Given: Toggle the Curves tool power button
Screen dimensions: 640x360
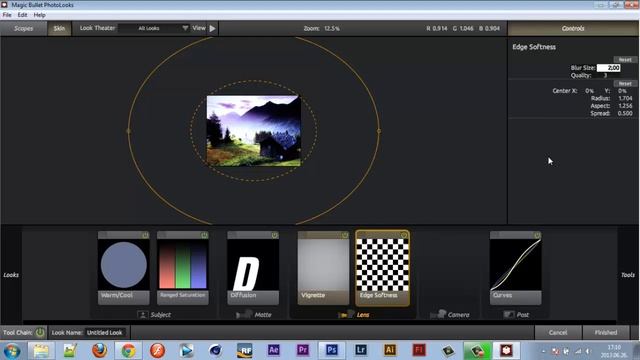Looking at the screenshot, I should click(x=537, y=235).
